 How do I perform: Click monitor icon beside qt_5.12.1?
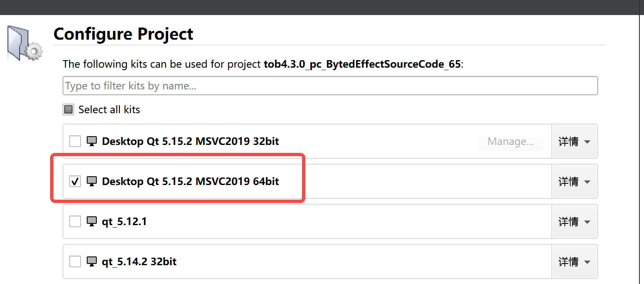click(92, 221)
